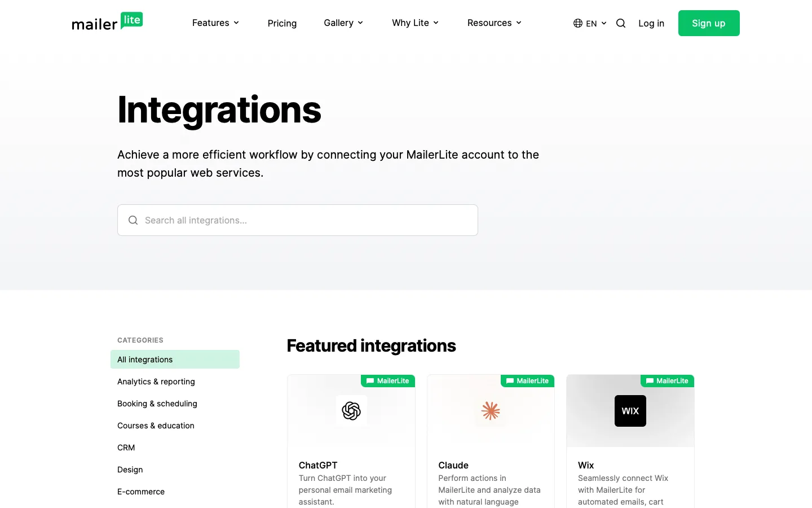Click the MailerLite logo
Image resolution: width=812 pixels, height=508 pixels.
[107, 21]
